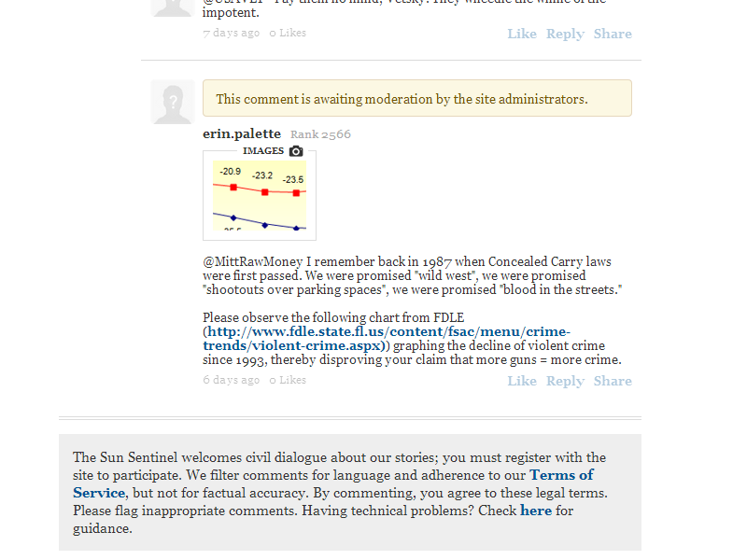View the 0 Likes count on the top comment
The image size is (747, 560).
[288, 33]
